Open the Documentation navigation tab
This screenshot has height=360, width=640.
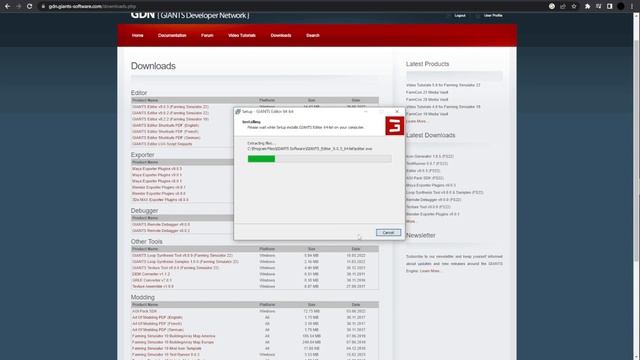pos(172,36)
